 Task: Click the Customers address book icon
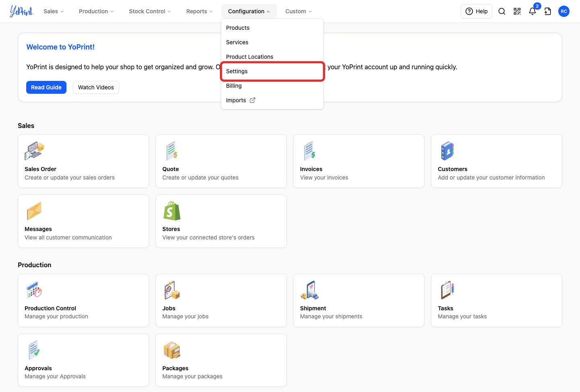pyautogui.click(x=447, y=151)
